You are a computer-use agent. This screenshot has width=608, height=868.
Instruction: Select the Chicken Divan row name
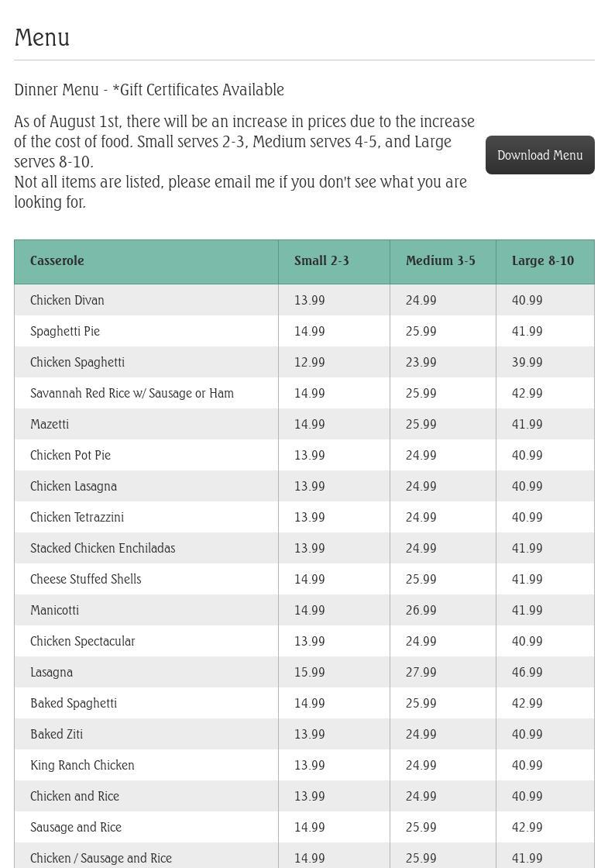[67, 301]
